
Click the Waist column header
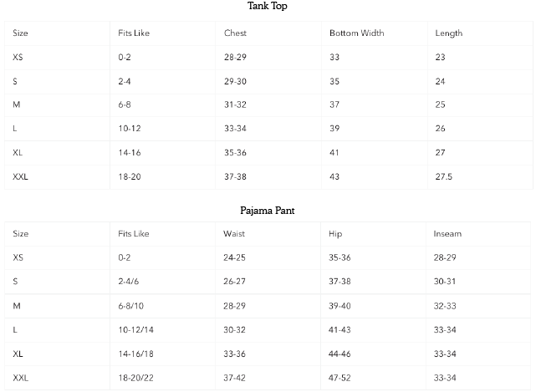(x=234, y=234)
